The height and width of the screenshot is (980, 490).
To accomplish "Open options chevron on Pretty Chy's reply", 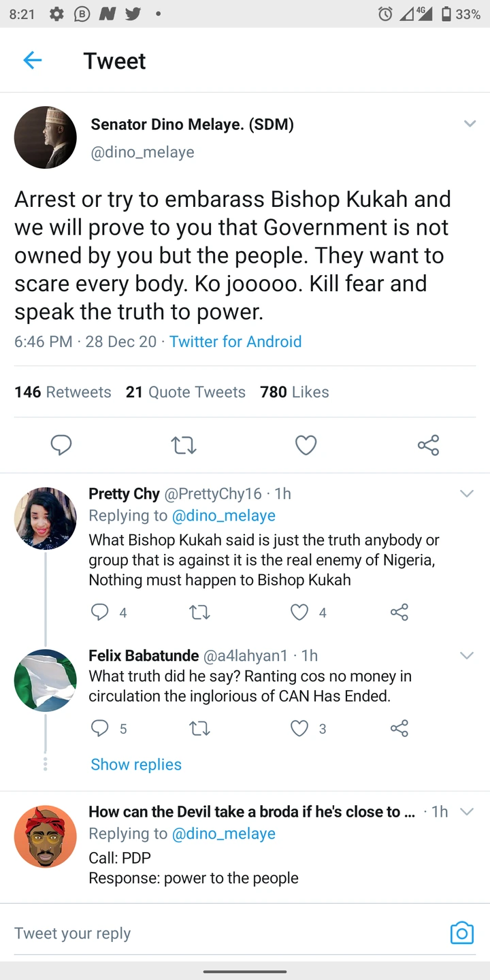I will tap(467, 493).
